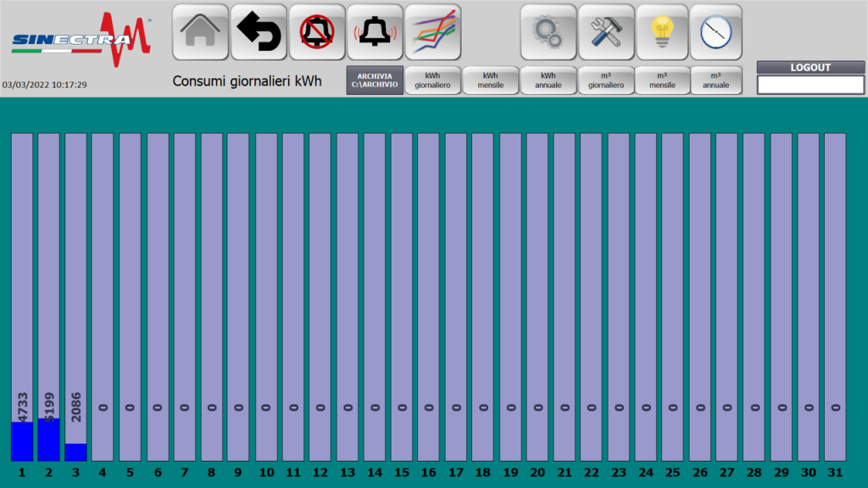Show the m³ giornaliero view
Image resolution: width=868 pixels, height=488 pixels.
coord(605,80)
